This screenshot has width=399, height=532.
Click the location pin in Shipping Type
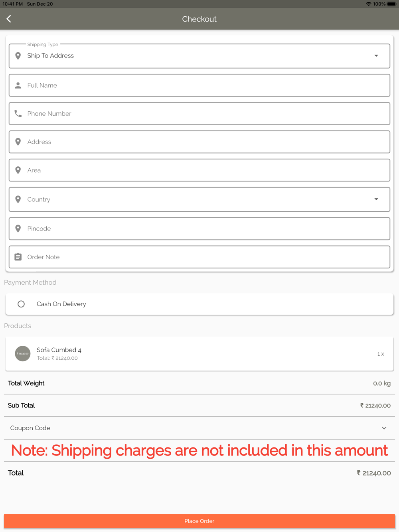pyautogui.click(x=18, y=56)
